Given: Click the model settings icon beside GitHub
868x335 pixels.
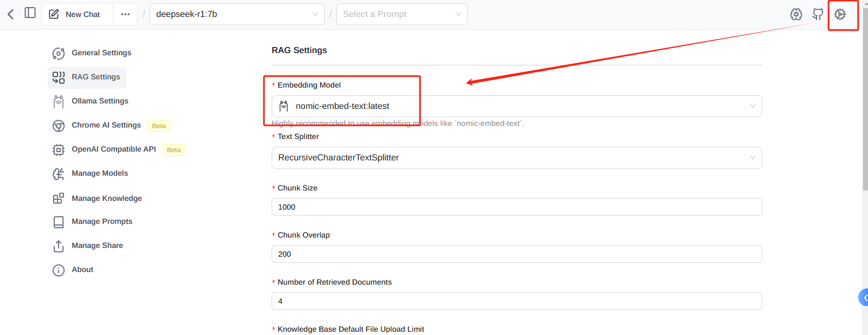Looking at the screenshot, I should [x=796, y=14].
